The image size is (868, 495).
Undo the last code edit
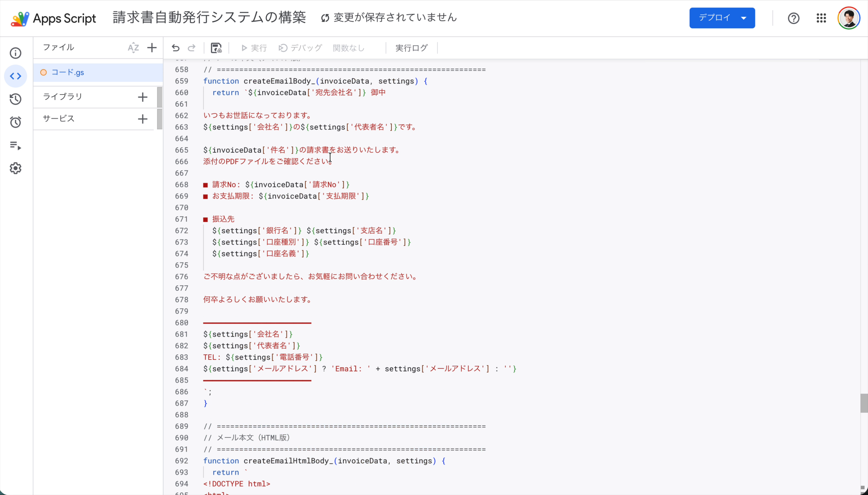pos(176,48)
